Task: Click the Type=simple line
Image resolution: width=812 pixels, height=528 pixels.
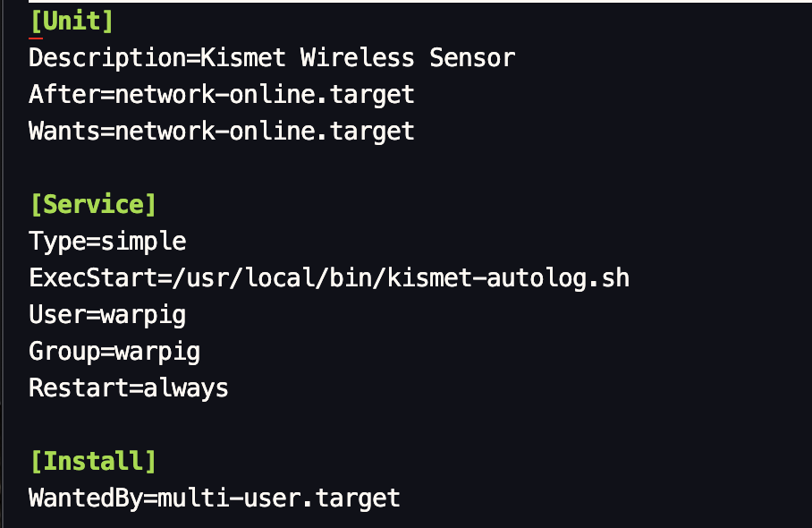Action: click(107, 242)
